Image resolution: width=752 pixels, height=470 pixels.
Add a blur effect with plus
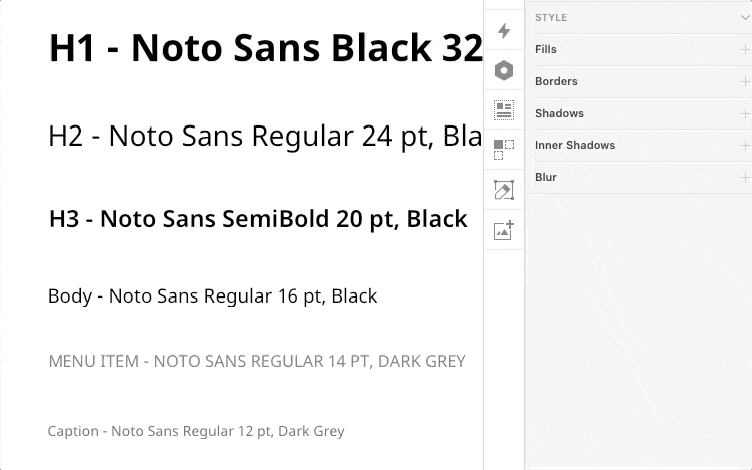click(x=745, y=177)
